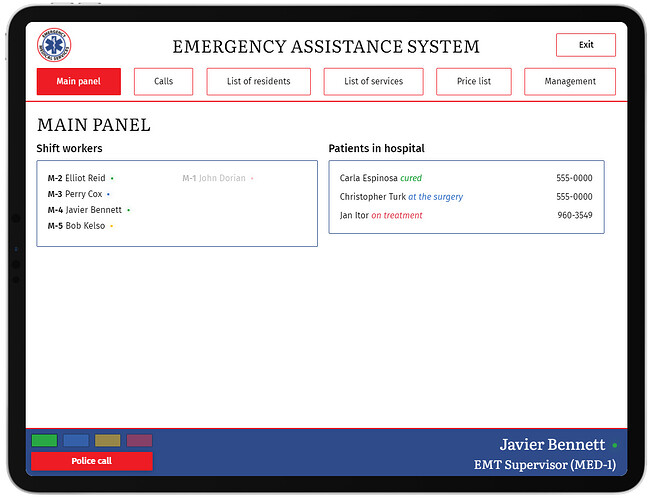Select shift worker M-4 Javier Bennett
Image resolution: width=652 pixels, height=499 pixels.
[85, 210]
